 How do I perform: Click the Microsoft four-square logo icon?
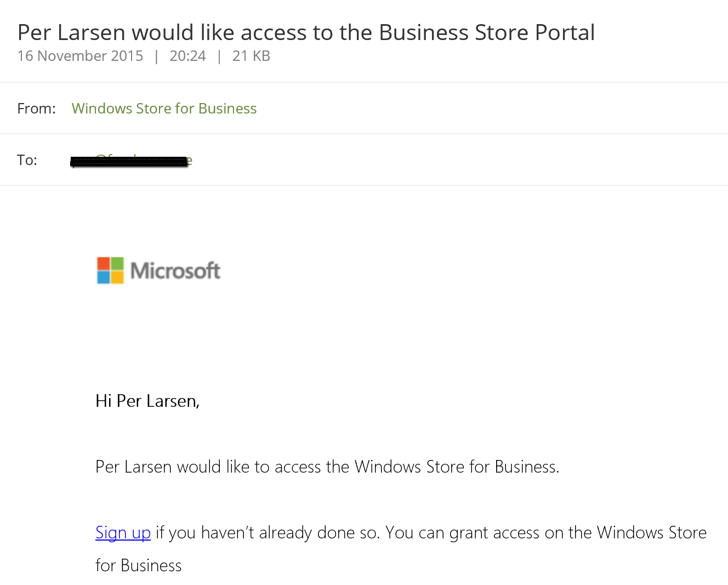click(110, 270)
